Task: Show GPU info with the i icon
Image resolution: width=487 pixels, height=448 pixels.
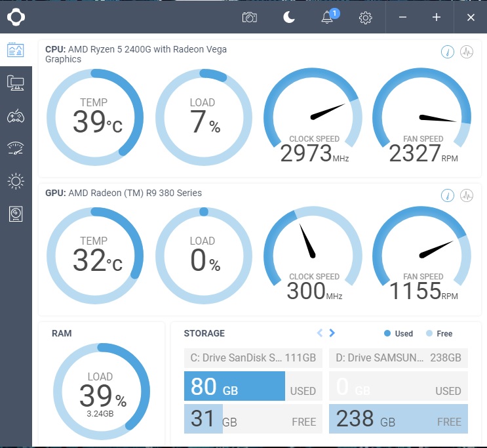Action: click(x=448, y=195)
